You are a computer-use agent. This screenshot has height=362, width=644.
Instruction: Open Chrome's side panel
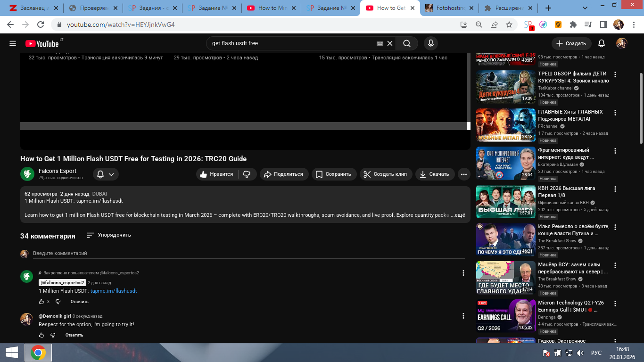[603, 25]
